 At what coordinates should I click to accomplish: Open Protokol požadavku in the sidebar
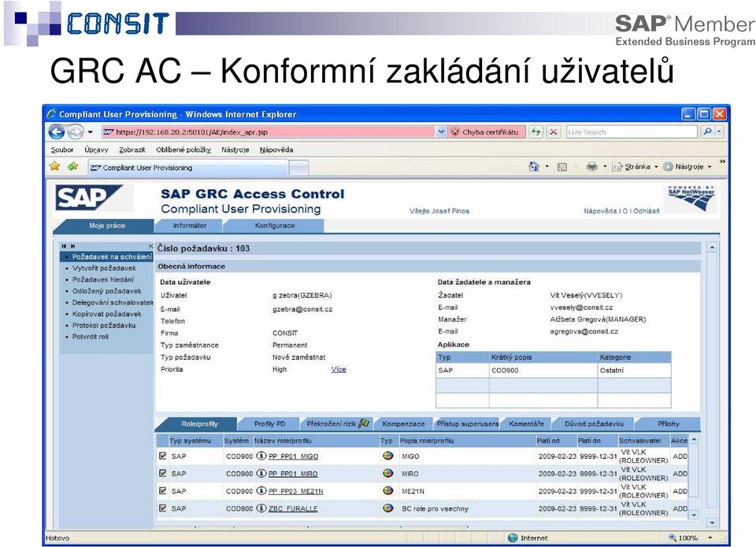(x=104, y=325)
